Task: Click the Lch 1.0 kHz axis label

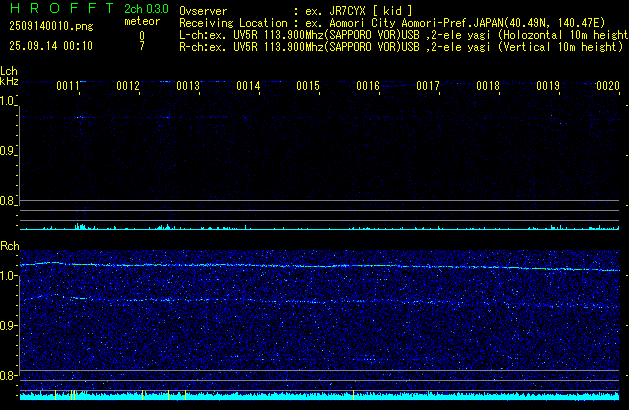Action: point(7,101)
